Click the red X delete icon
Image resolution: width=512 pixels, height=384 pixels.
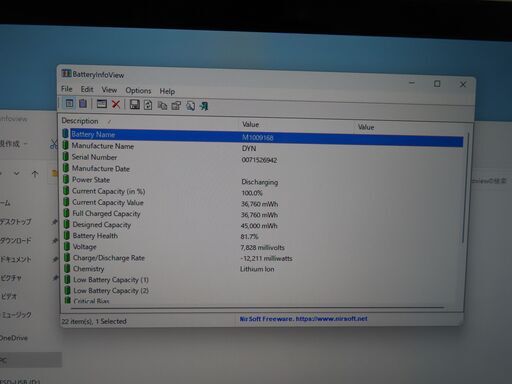(x=116, y=104)
